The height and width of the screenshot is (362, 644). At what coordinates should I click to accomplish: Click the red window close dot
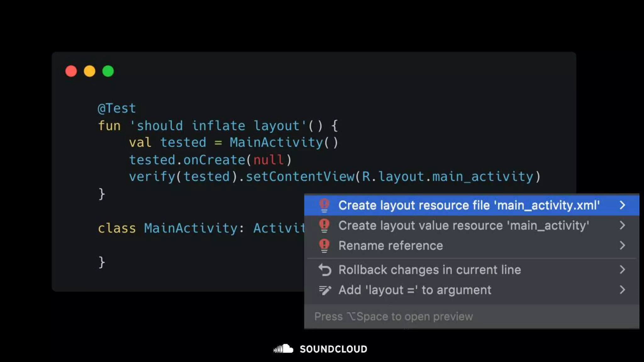tap(71, 71)
